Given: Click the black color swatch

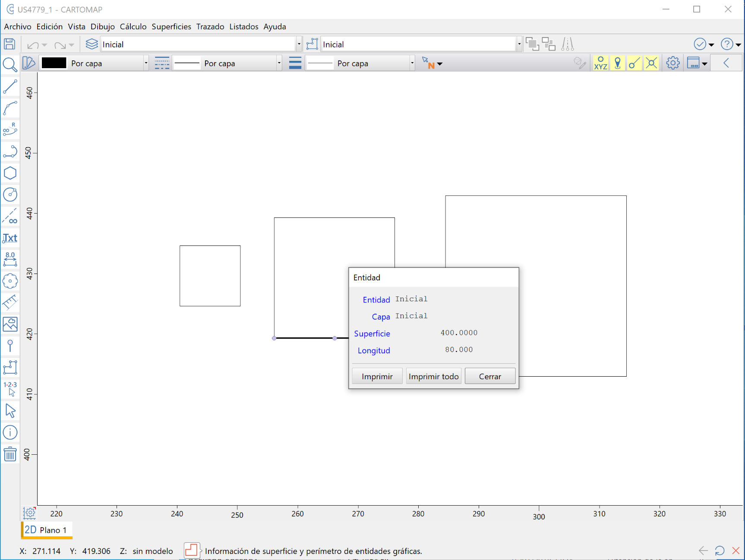Looking at the screenshot, I should (x=54, y=63).
